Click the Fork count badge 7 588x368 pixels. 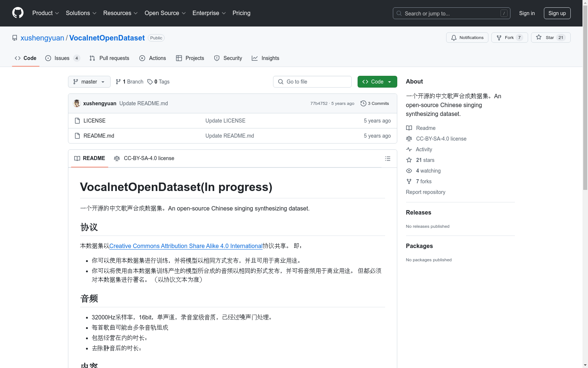click(519, 38)
